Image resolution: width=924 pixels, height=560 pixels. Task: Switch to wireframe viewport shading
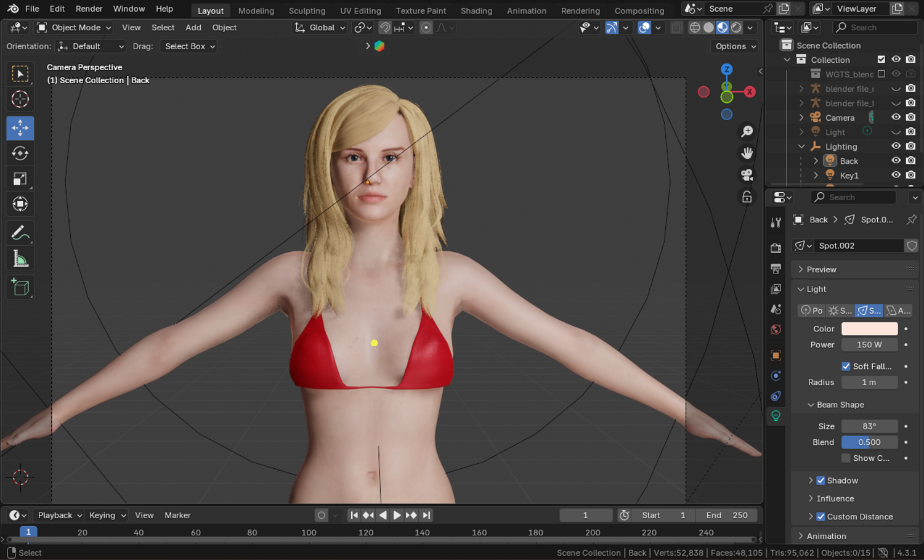pyautogui.click(x=695, y=28)
